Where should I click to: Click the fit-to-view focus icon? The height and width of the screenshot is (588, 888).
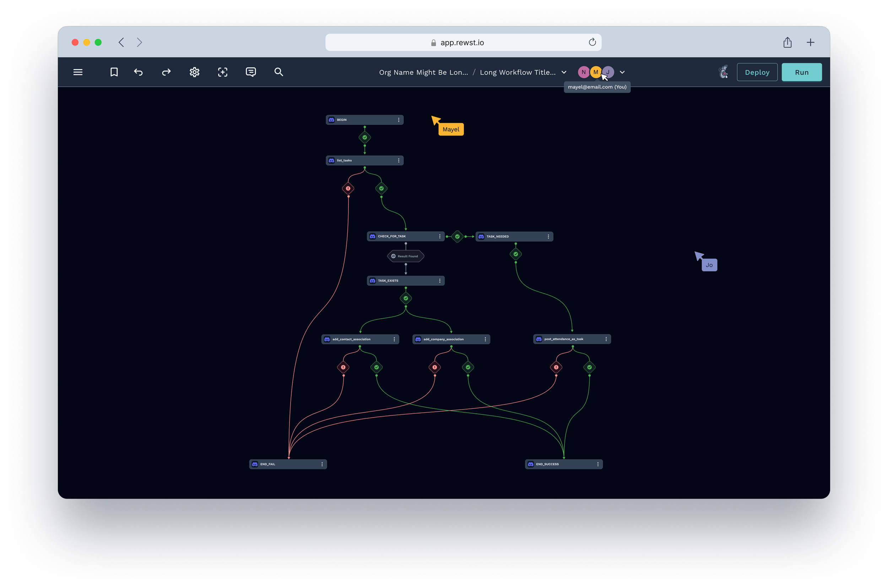(223, 72)
